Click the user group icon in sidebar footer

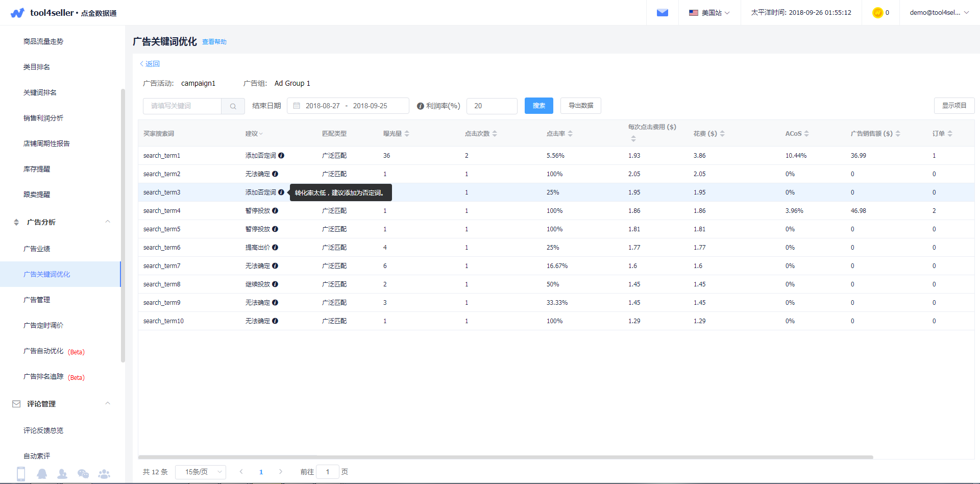[x=104, y=474]
